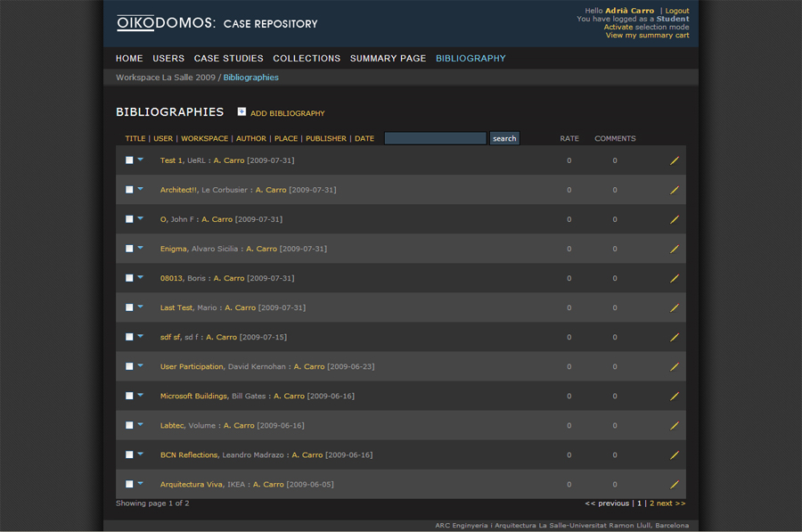802x532 pixels.
Task: Click pencil icon for Microsoft Buildings row
Action: tap(674, 396)
